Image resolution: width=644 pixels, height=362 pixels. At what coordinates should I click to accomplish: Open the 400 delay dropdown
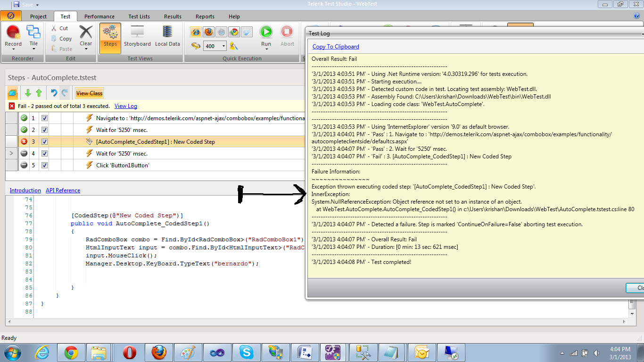coord(223,46)
